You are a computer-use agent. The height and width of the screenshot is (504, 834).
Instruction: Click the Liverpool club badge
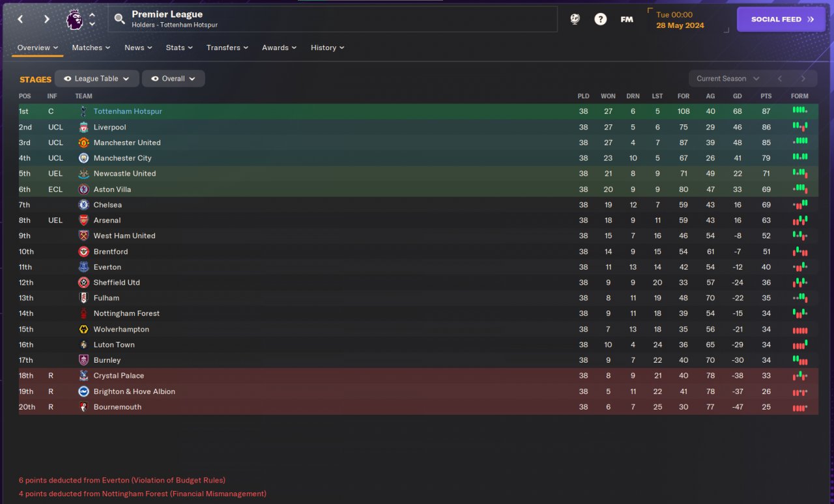pos(83,127)
